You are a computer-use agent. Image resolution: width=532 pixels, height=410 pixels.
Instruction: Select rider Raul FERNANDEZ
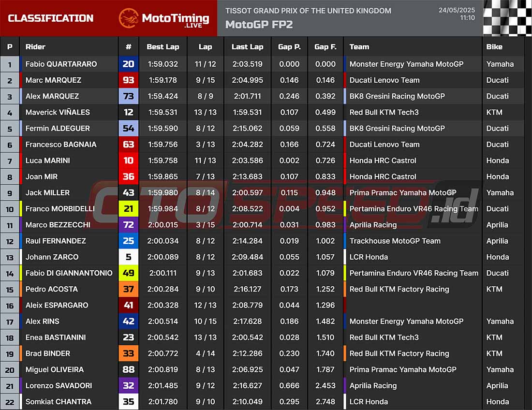coord(56,241)
